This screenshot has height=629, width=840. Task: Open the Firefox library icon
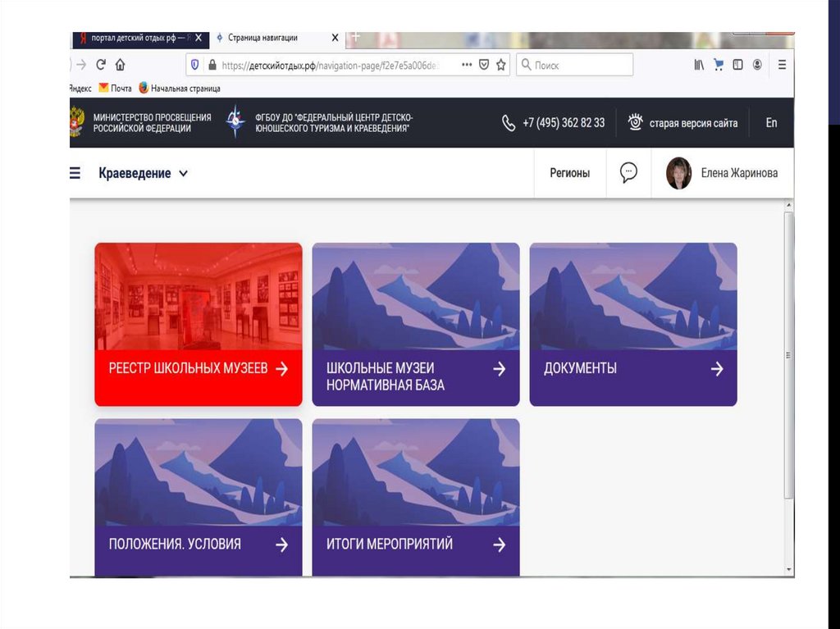coord(699,65)
